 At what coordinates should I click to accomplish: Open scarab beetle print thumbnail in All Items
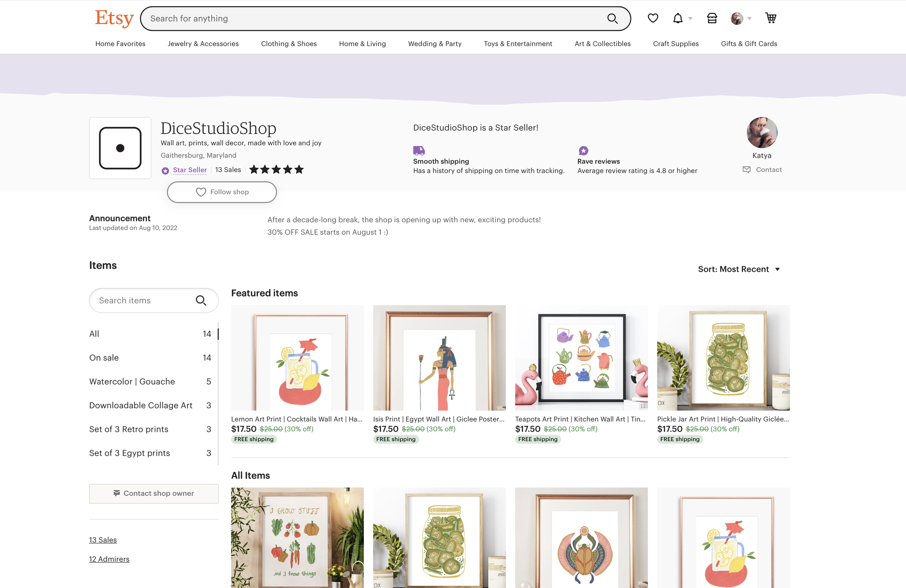[x=581, y=538]
